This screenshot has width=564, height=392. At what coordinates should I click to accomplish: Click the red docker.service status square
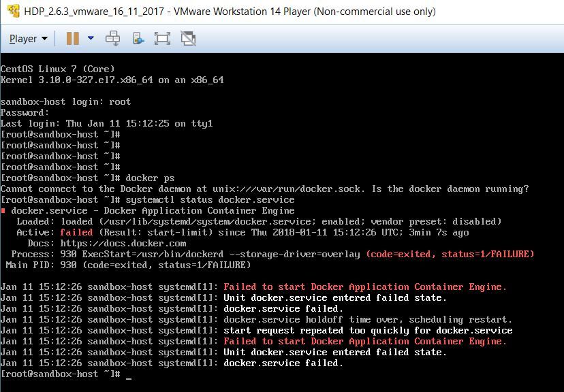5,211
